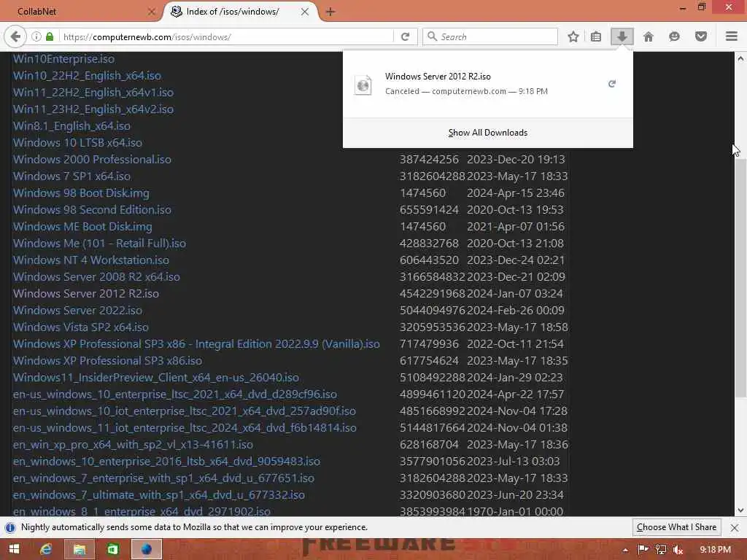
Task: Click en_win_xp_pro_x64_with_sp2_vl_x13-41611.iso
Action: pyautogui.click(x=133, y=444)
